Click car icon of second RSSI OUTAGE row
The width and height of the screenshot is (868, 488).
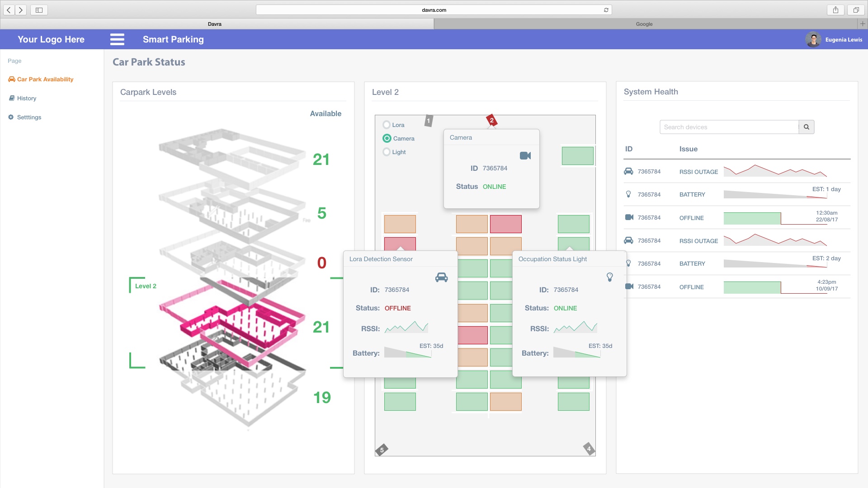pos(628,240)
